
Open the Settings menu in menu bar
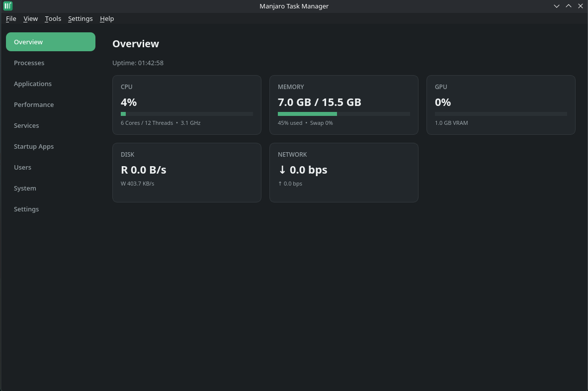[80, 19]
